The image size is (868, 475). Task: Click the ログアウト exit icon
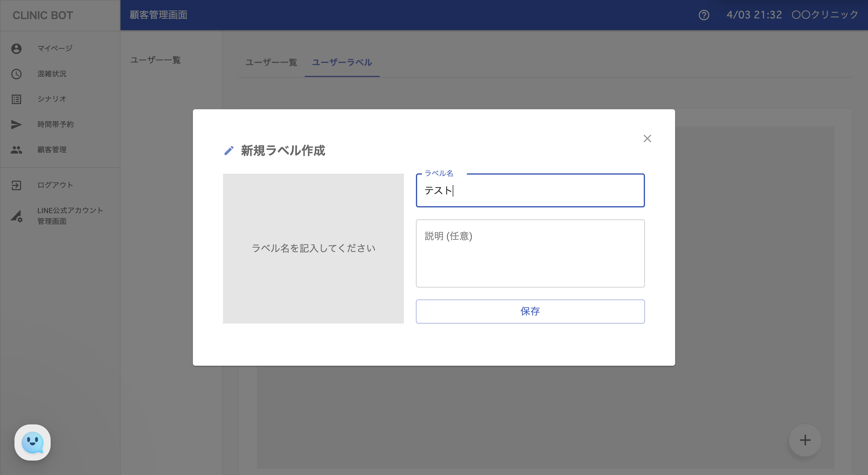point(16,185)
